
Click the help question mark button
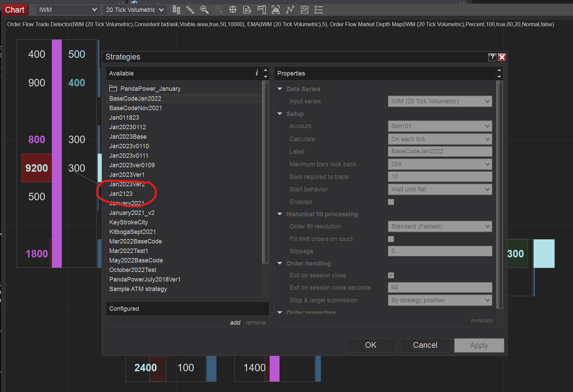click(492, 57)
